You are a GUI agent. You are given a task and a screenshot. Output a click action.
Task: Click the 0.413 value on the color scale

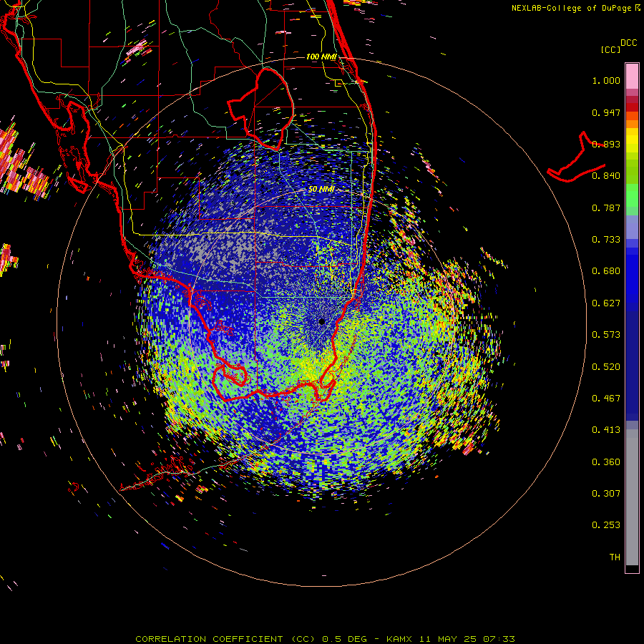click(x=606, y=430)
